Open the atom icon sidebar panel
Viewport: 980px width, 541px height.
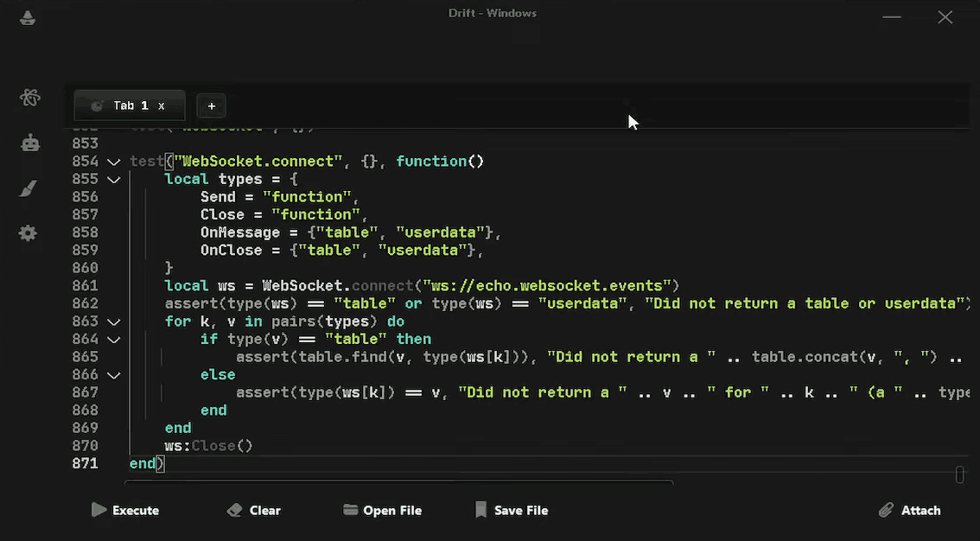click(x=29, y=98)
